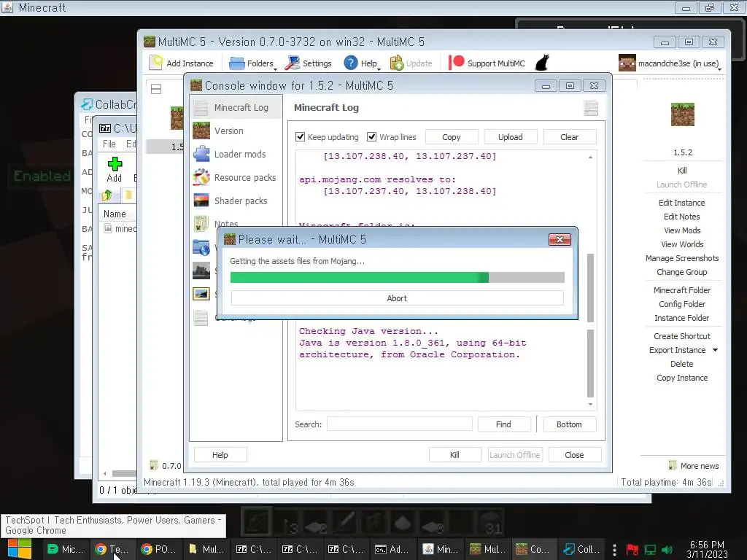747x560 pixels.
Task: Click the Add Instance toolbar icon
Action: point(156,63)
